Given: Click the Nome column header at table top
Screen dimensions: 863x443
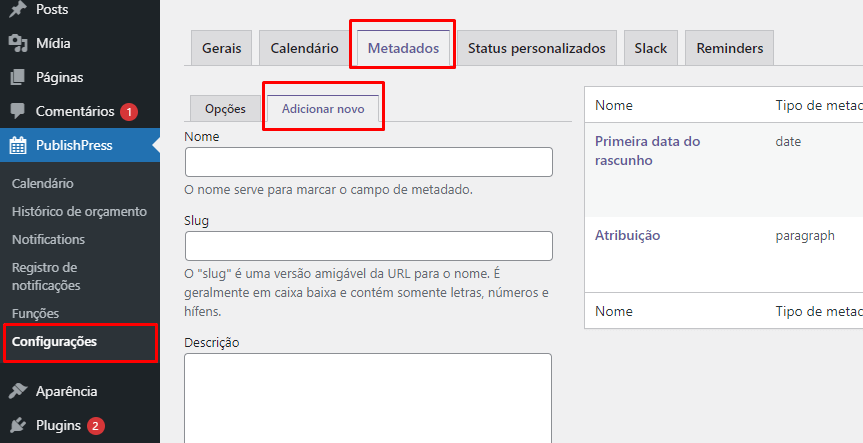Looking at the screenshot, I should (614, 105).
